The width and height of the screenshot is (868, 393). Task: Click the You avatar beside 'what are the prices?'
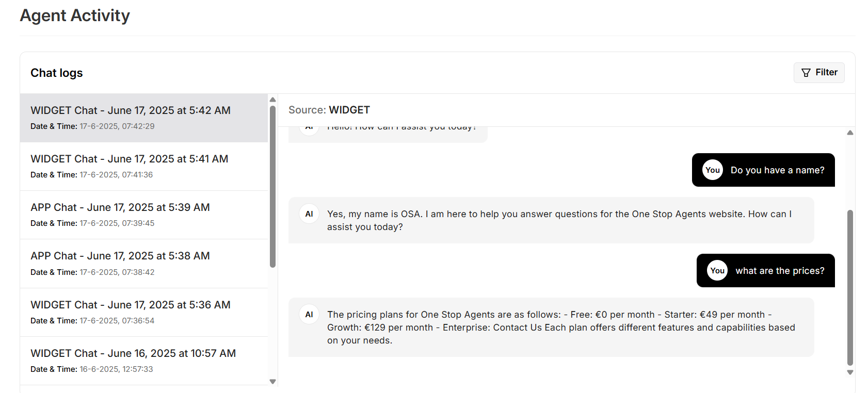pyautogui.click(x=717, y=271)
